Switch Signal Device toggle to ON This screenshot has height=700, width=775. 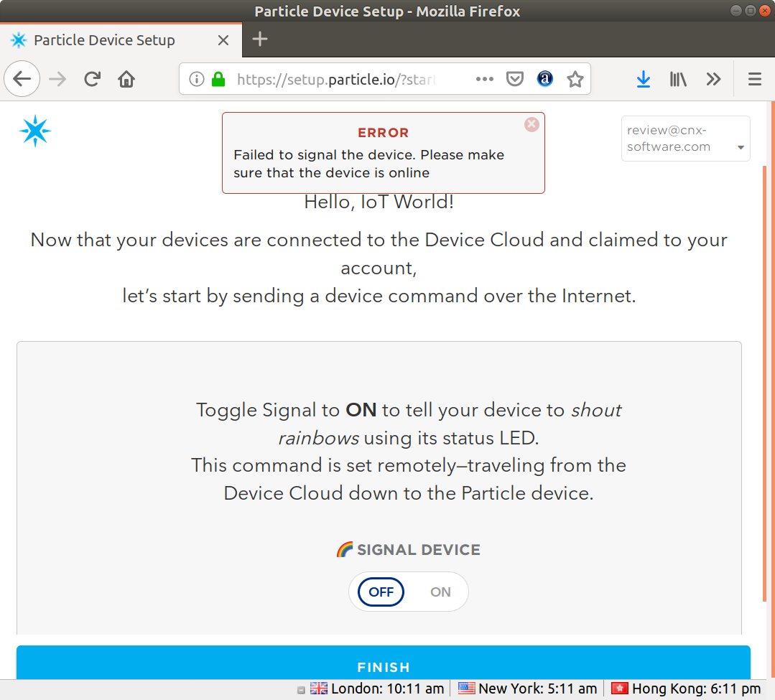pos(440,592)
